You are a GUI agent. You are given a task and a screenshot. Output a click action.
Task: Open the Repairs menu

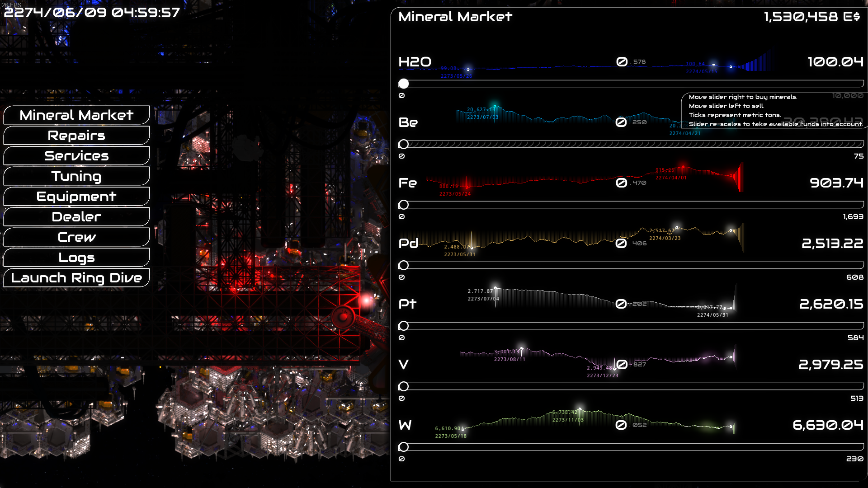tap(76, 136)
